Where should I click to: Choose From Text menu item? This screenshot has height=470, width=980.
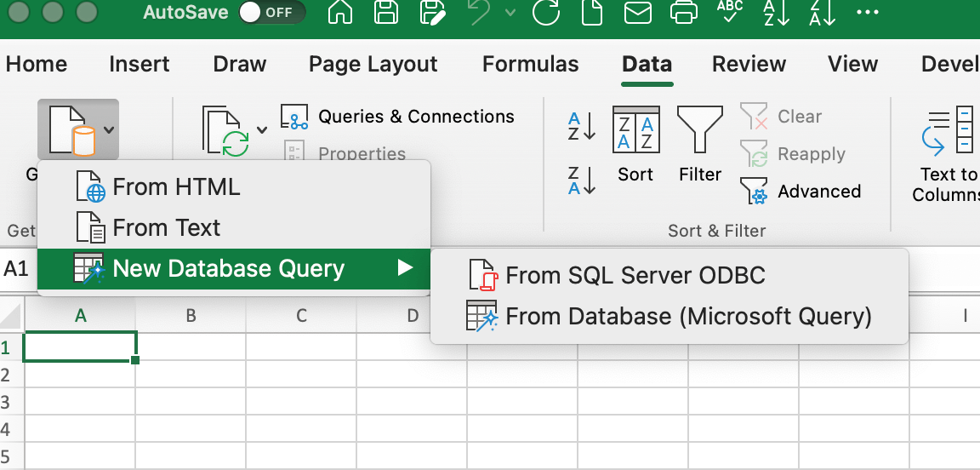click(234, 227)
